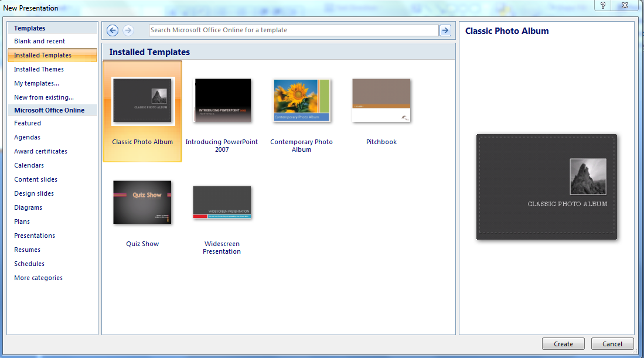The height and width of the screenshot is (358, 644).
Task: Select the Widescreen Presentation thumbnail
Action: 222,202
